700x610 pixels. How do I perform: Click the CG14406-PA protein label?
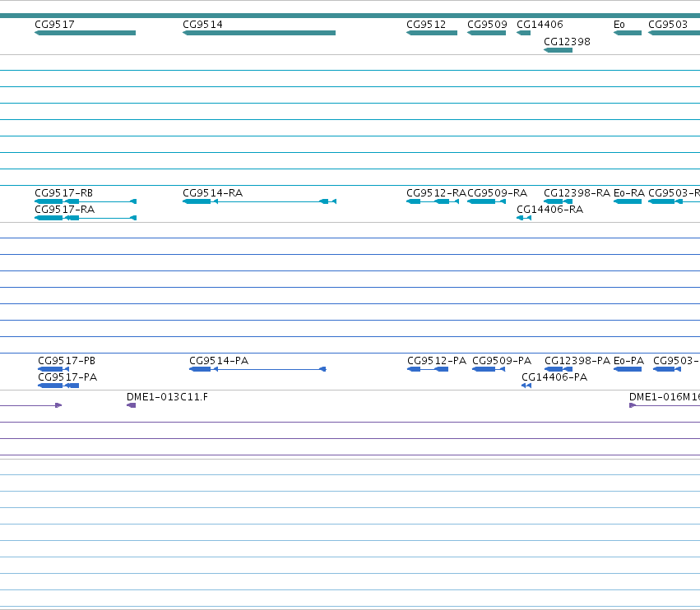554,377
